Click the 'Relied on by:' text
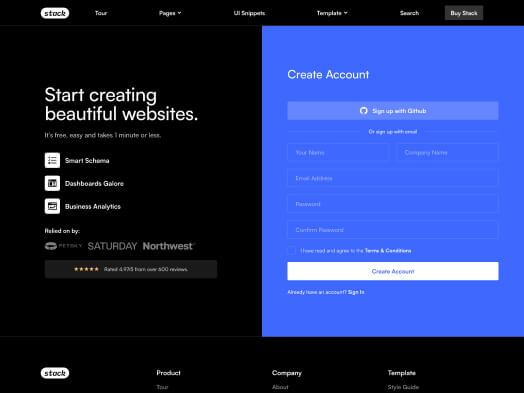 pyautogui.click(x=62, y=231)
